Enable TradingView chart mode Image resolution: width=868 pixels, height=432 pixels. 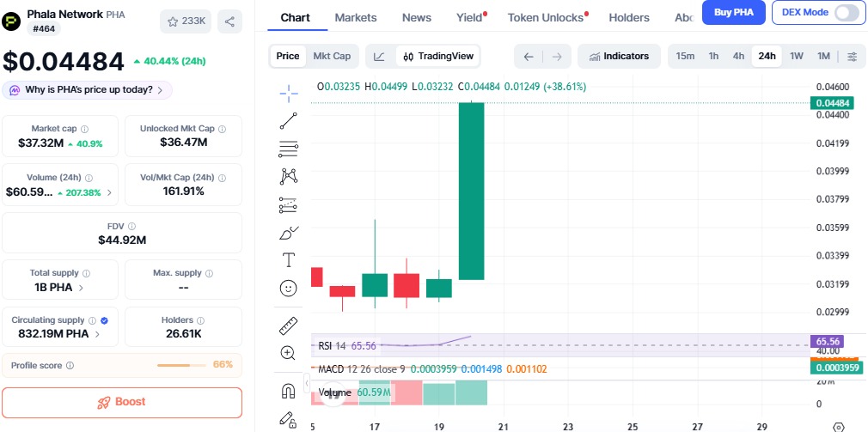[x=438, y=56]
